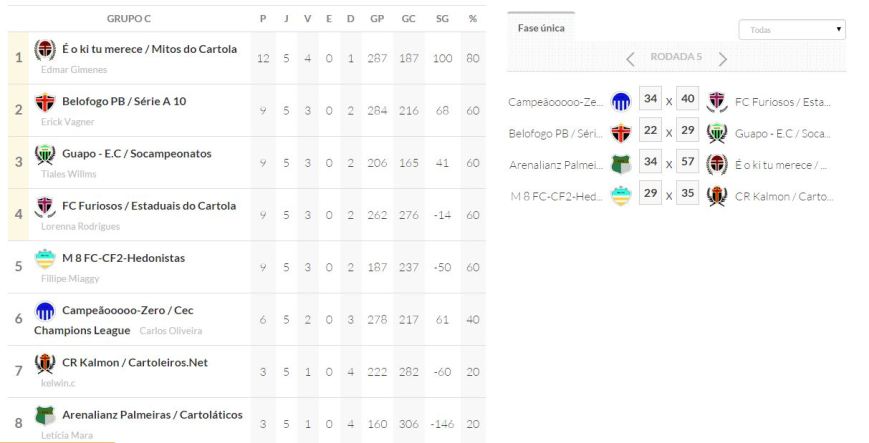
Task: Click the SG column header in standings
Action: [x=443, y=19]
